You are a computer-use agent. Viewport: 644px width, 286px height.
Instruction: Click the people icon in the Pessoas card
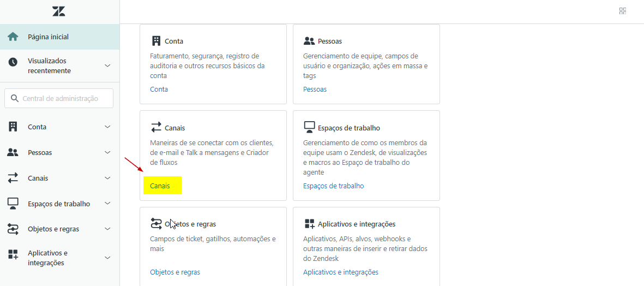309,41
